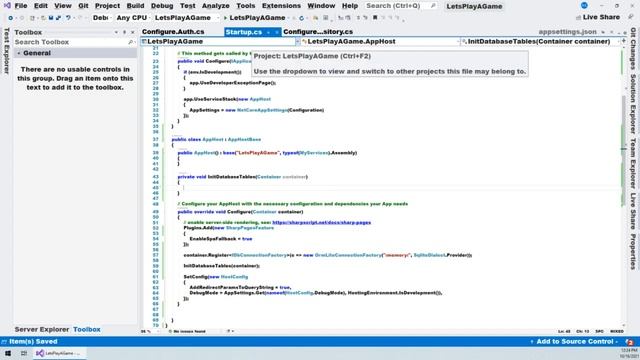The height and width of the screenshot is (360, 640).
Task: Switch to the Configure...sitory.cs tab
Action: pyautogui.click(x=318, y=32)
